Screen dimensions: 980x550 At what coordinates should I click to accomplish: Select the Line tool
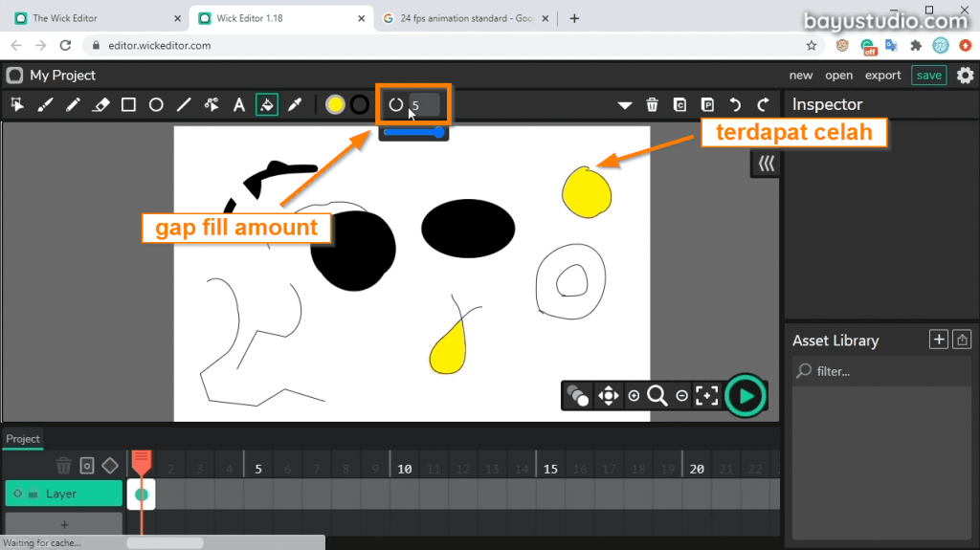pyautogui.click(x=184, y=104)
